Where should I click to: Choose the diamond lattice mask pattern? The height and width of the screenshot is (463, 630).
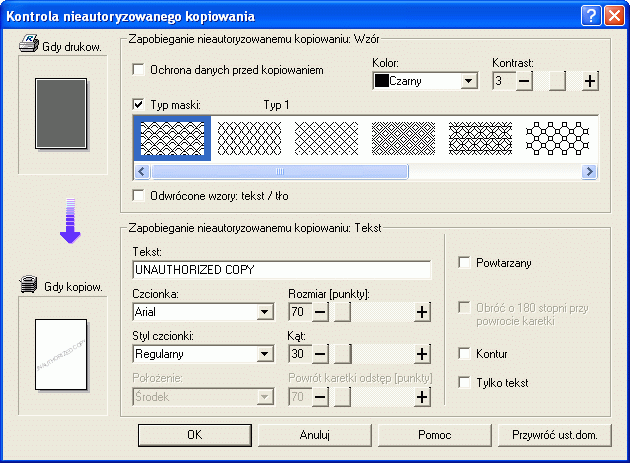pyautogui.click(x=325, y=139)
